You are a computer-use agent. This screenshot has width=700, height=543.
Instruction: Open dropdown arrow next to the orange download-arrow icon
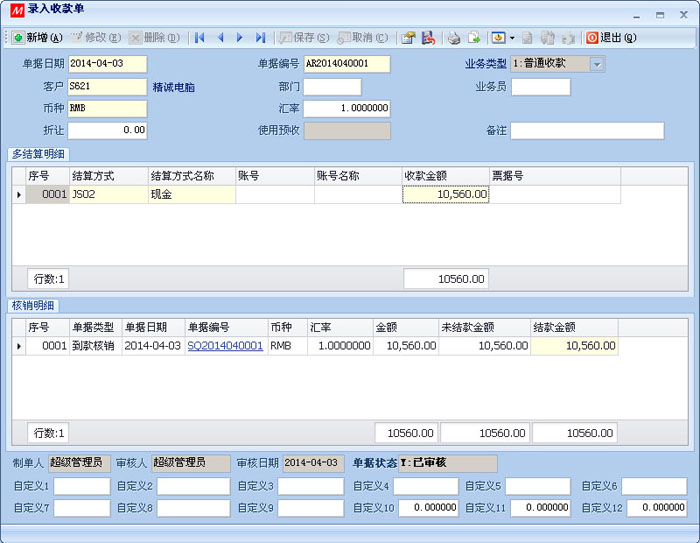512,38
